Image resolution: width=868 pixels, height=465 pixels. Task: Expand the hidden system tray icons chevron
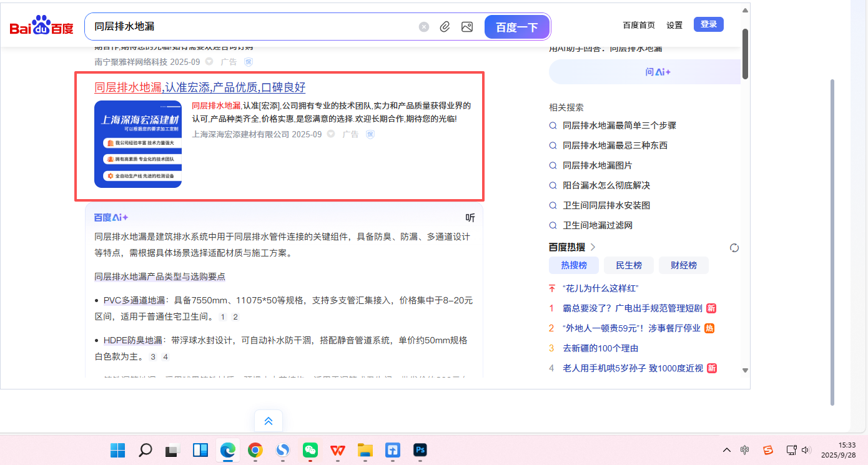point(727,450)
